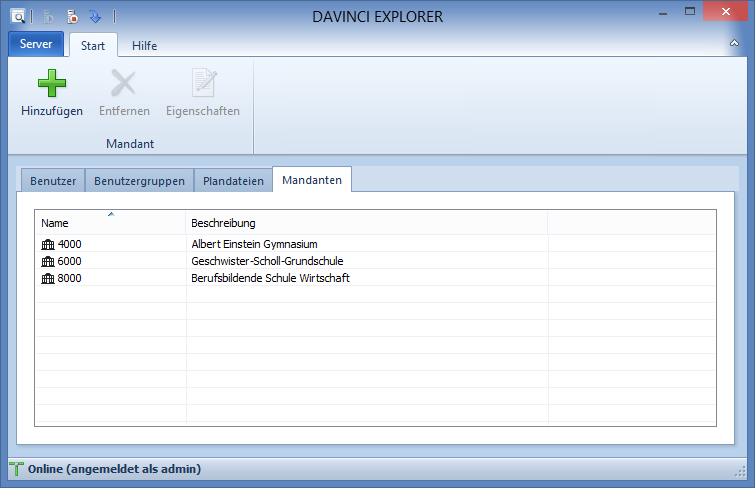Sort by the Beschreibung column header
This screenshot has width=755, height=488.
click(366, 222)
